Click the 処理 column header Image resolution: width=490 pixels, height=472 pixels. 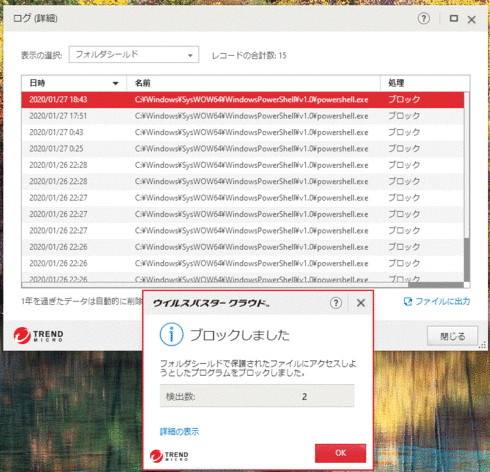click(x=425, y=83)
